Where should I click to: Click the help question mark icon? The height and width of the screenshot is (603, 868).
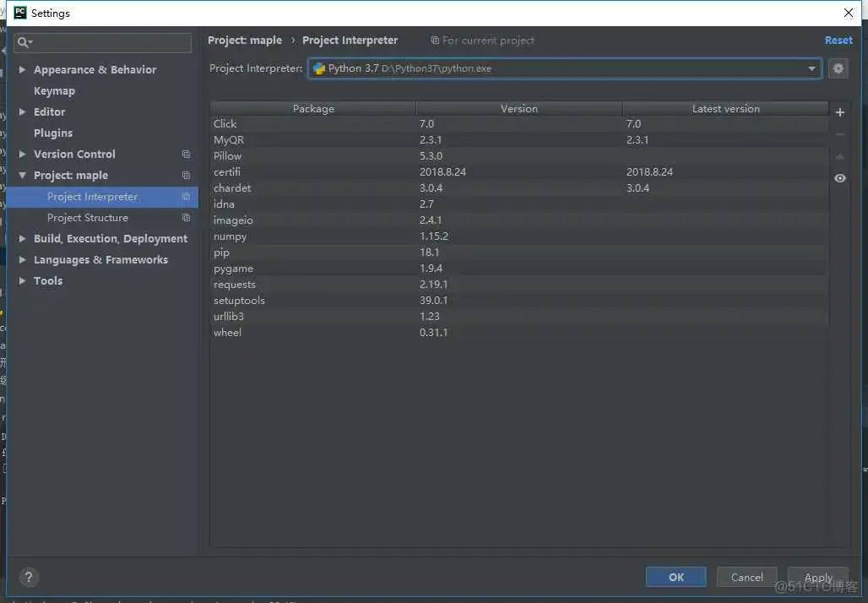(x=29, y=577)
